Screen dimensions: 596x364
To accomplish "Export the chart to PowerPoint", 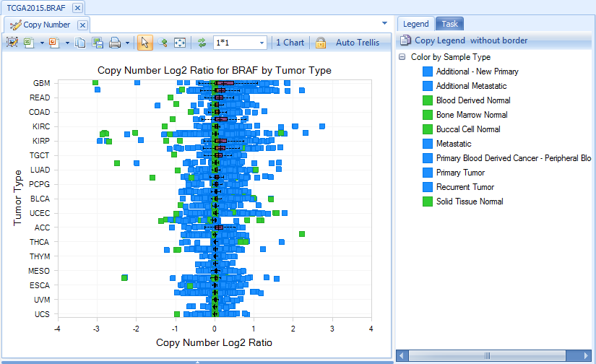I will coord(54,43).
